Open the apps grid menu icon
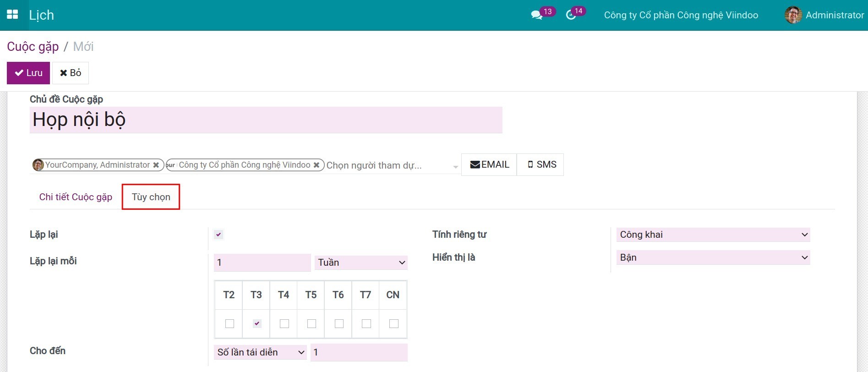Screen dimensions: 868x372 click(12, 15)
